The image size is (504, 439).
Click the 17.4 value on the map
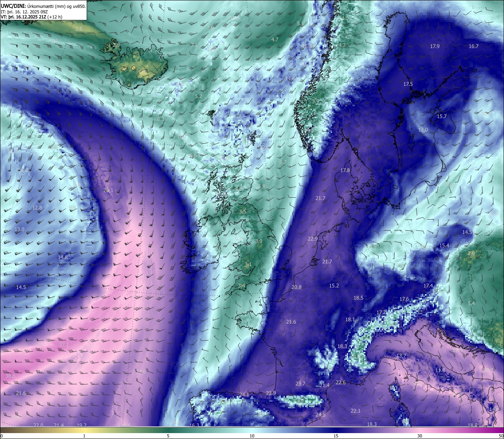428,285
